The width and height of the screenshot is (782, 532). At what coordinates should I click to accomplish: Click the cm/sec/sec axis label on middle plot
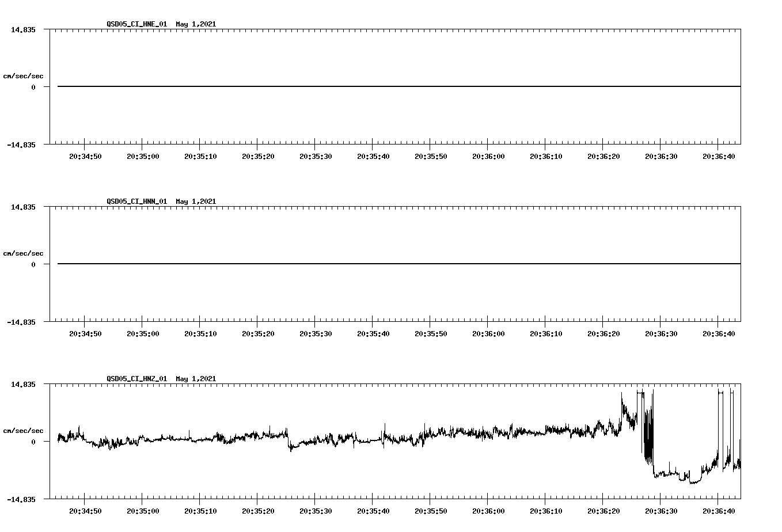(24, 253)
